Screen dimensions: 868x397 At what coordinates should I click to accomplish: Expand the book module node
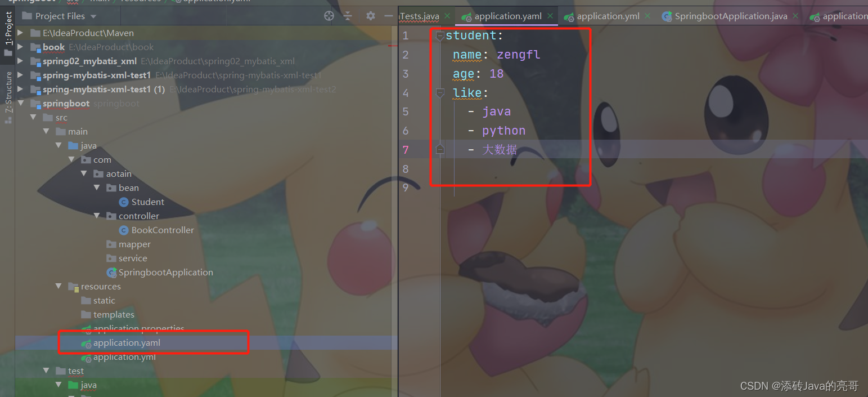(x=21, y=47)
